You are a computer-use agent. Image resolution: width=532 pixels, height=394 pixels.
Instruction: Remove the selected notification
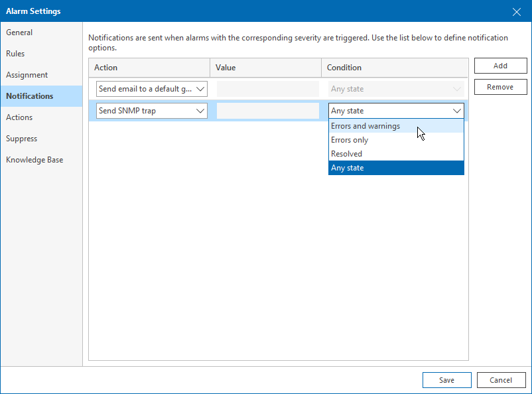click(500, 87)
